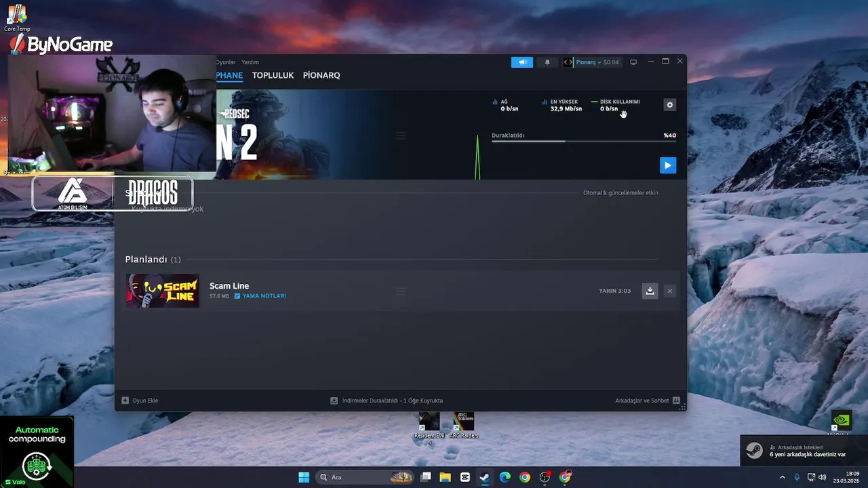Open the Core Temp desktop icon
This screenshot has width=868, height=488.
coord(17,18)
